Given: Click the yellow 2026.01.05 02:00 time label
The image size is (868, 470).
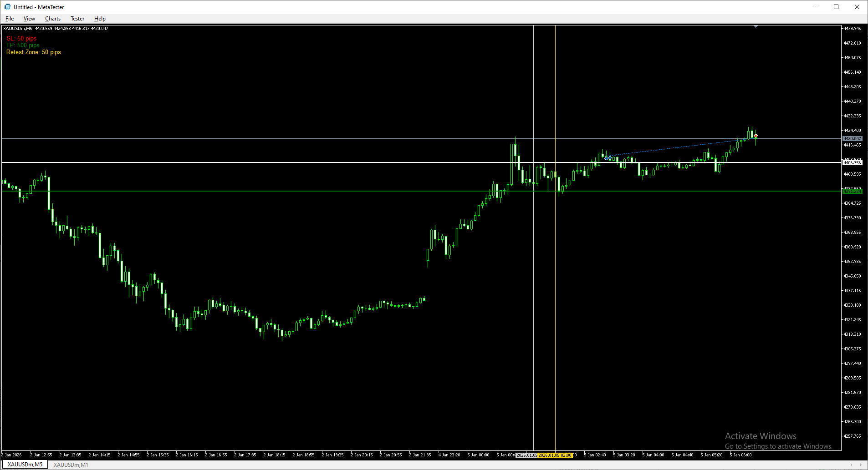Looking at the screenshot, I should pyautogui.click(x=555, y=455).
